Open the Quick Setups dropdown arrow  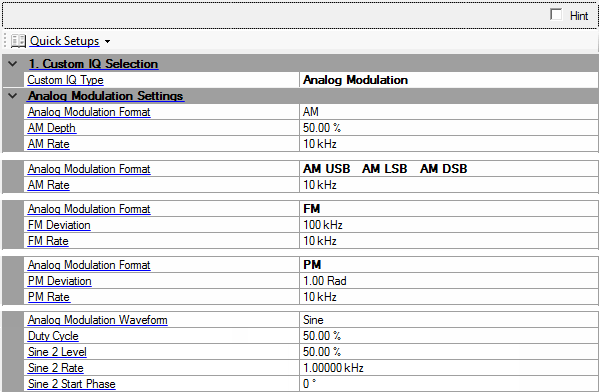coord(108,41)
